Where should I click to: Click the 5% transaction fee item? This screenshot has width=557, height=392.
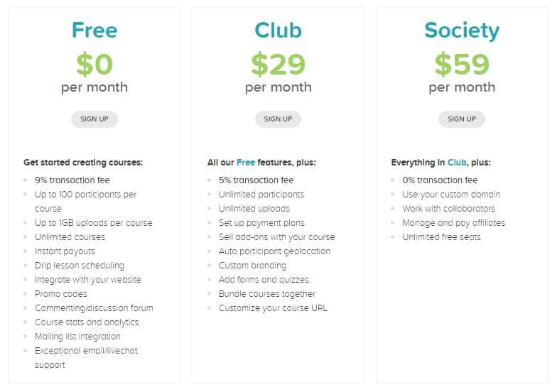pyautogui.click(x=256, y=180)
